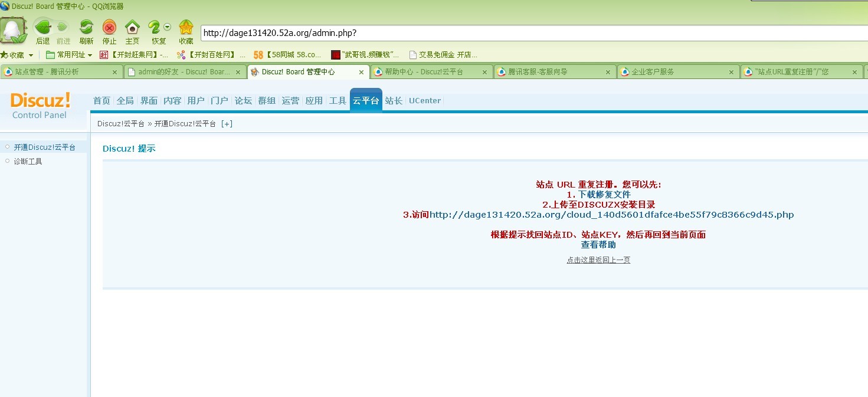
Task: Open the 内容 admin menu
Action: pos(172,101)
